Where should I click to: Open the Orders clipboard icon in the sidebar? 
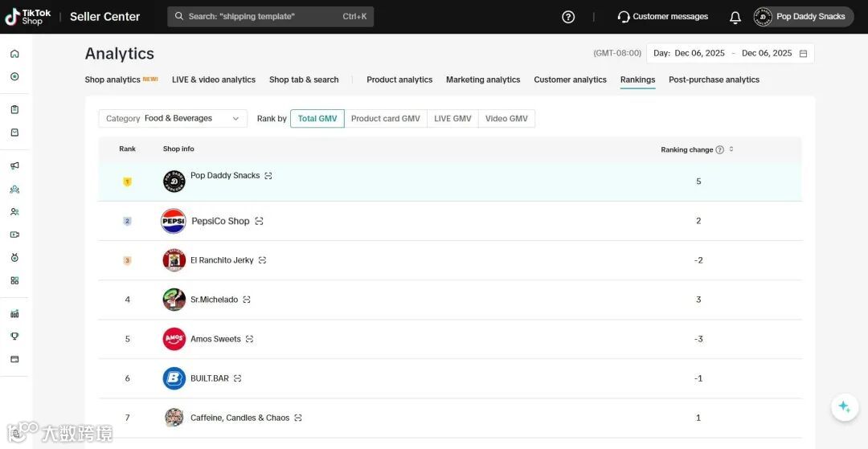coord(15,109)
